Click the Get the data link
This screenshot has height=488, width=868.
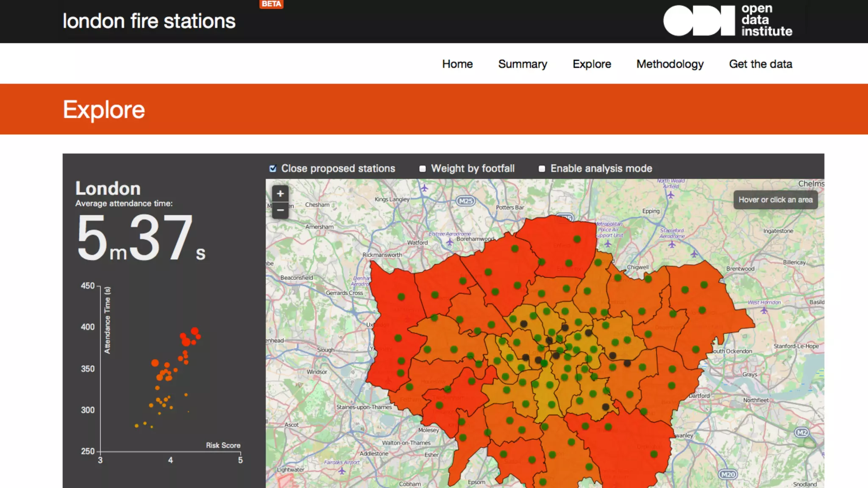[760, 64]
